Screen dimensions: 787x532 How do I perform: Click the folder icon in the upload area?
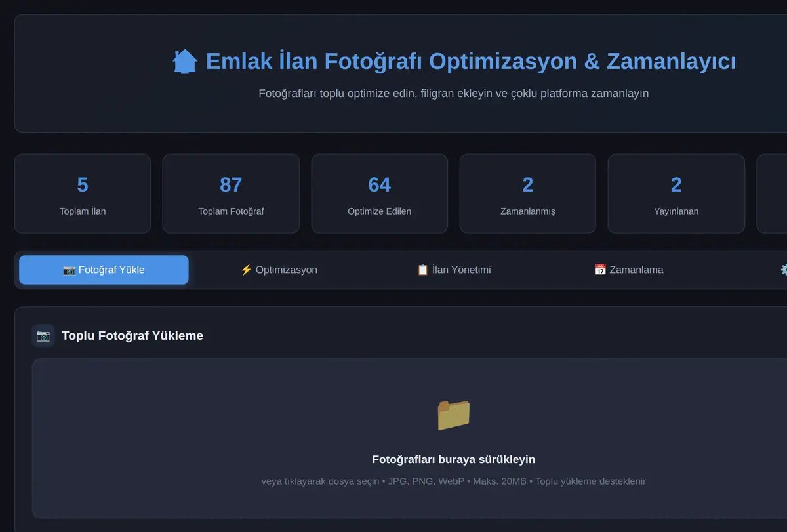click(x=454, y=415)
